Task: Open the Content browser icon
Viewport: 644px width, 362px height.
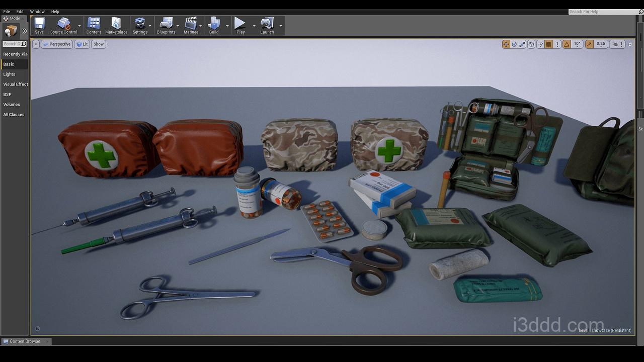Action: [94, 25]
